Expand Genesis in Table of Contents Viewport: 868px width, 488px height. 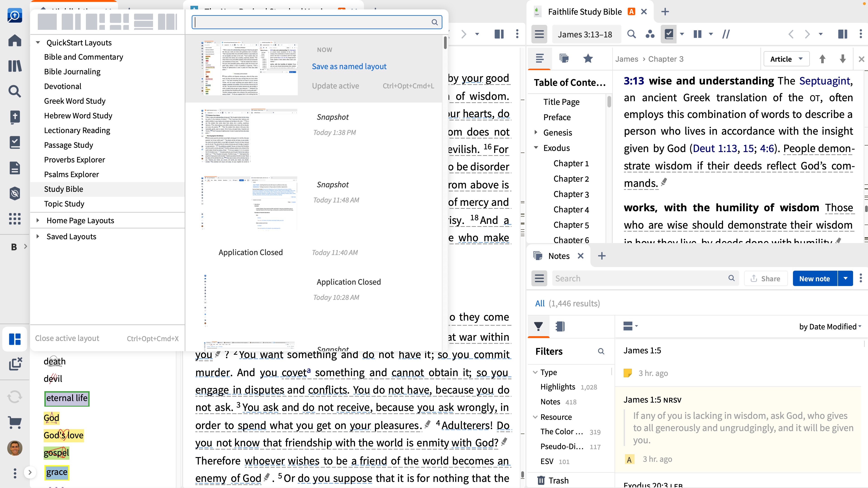536,132
